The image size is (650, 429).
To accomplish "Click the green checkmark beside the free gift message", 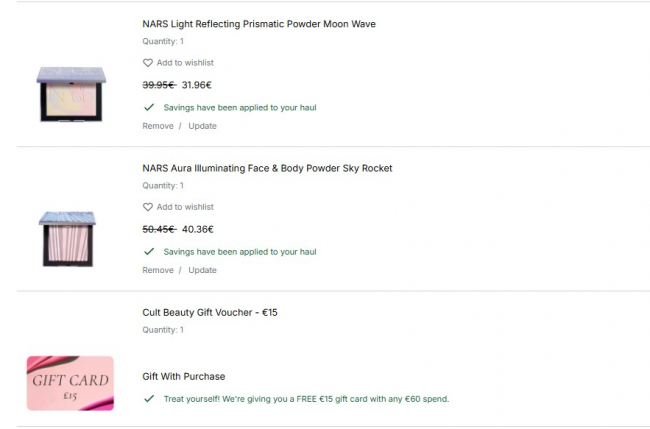I will pos(148,399).
